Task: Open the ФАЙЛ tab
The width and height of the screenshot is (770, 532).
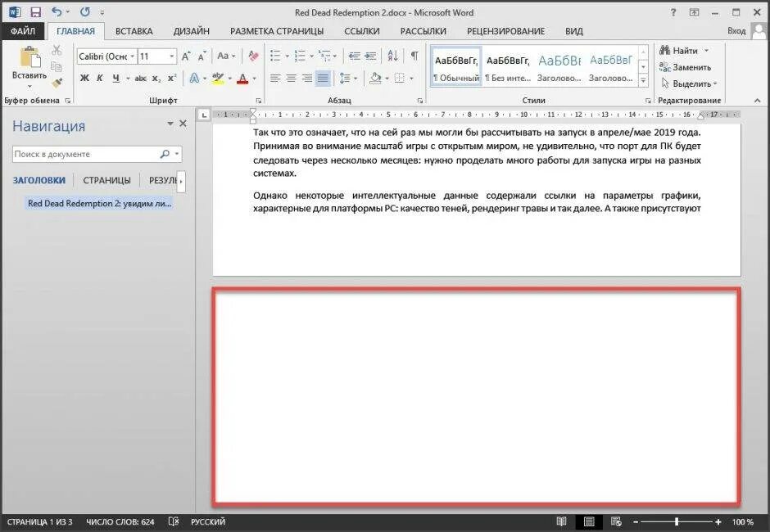Action: point(23,31)
